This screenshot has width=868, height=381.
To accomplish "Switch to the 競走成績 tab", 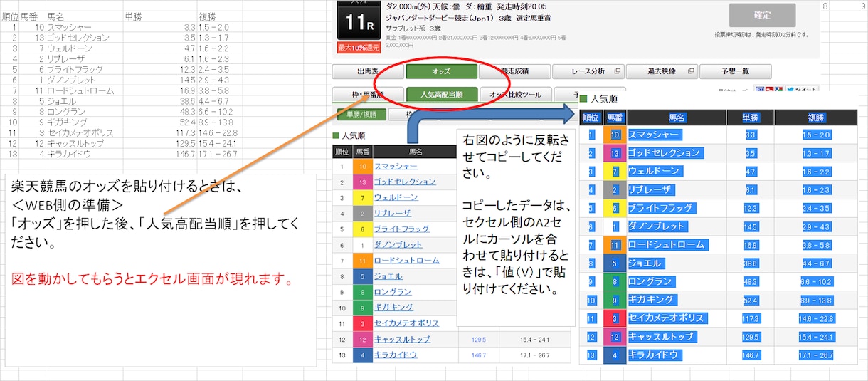I will [x=514, y=71].
